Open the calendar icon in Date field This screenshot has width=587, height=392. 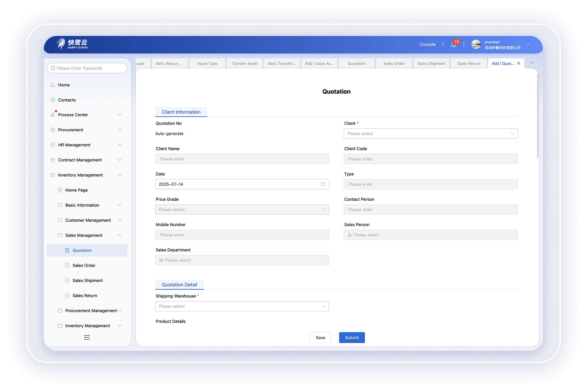click(x=323, y=184)
